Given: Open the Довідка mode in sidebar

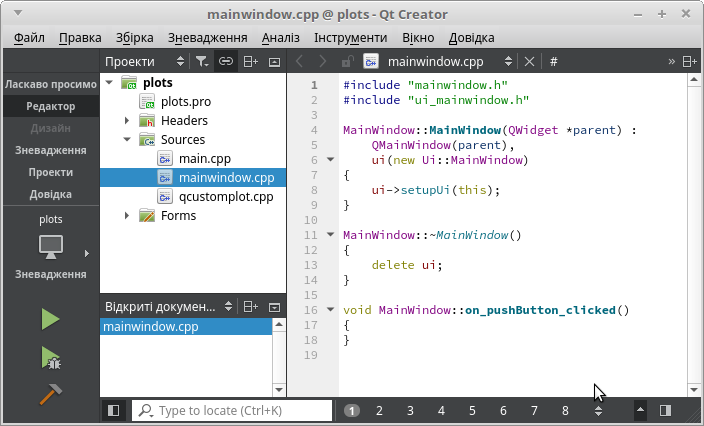Looking at the screenshot, I should tap(50, 194).
